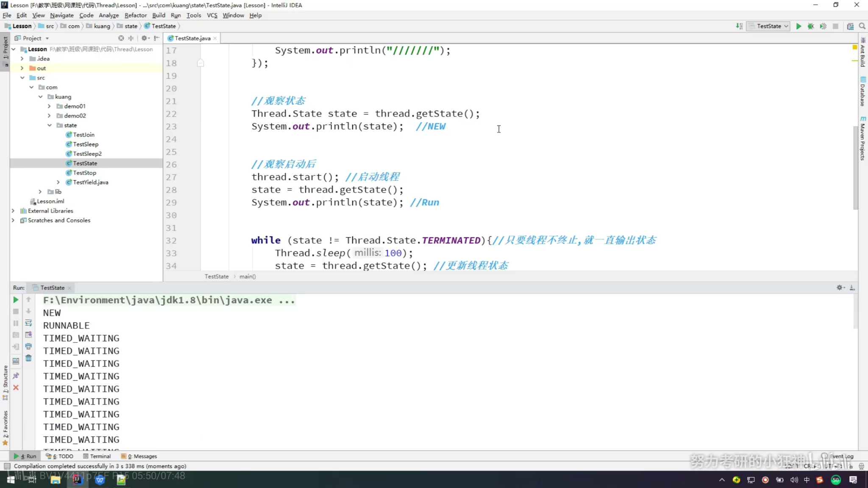Run with Coverage from the toolbar
868x488 pixels.
tap(823, 26)
